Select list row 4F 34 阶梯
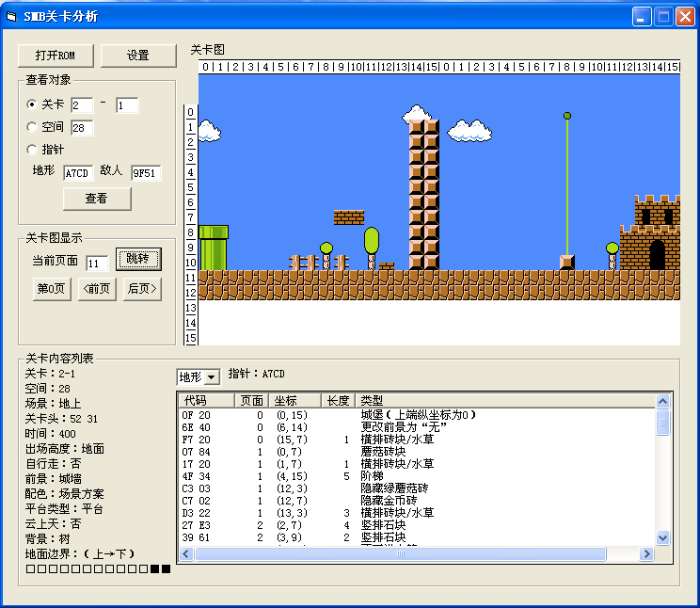This screenshot has width=700, height=608. [x=417, y=476]
